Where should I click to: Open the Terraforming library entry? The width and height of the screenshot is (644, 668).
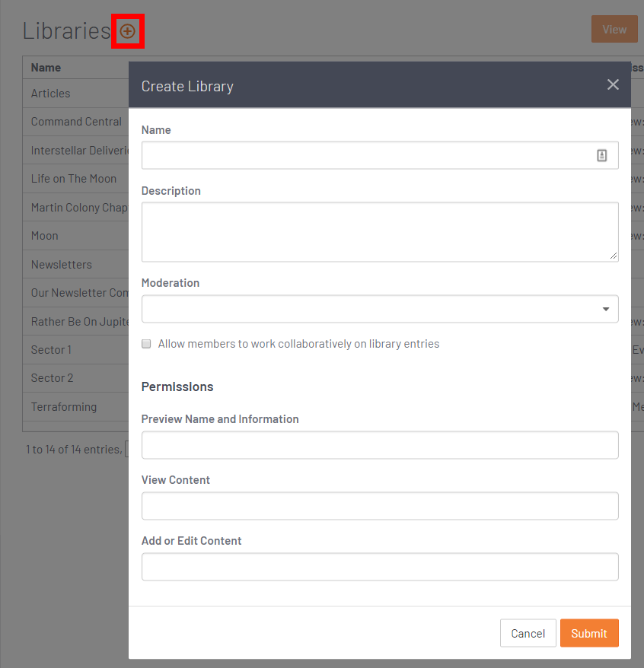click(64, 407)
